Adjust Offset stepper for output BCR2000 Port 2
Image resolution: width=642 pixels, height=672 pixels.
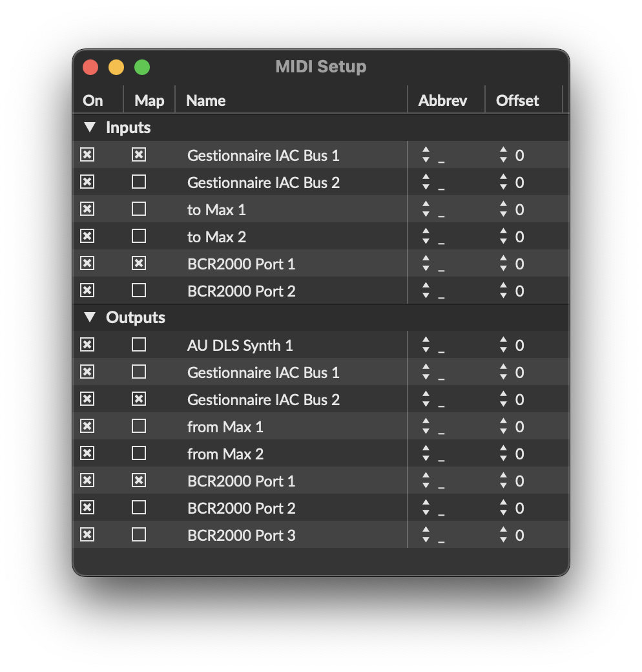coord(503,507)
